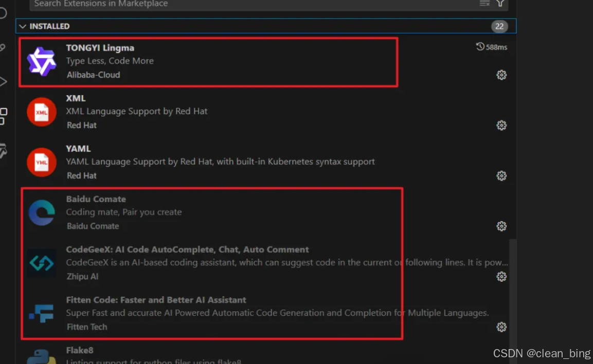Image resolution: width=593 pixels, height=364 pixels.
Task: Click the XML Red Hat logo icon
Action: (42, 112)
